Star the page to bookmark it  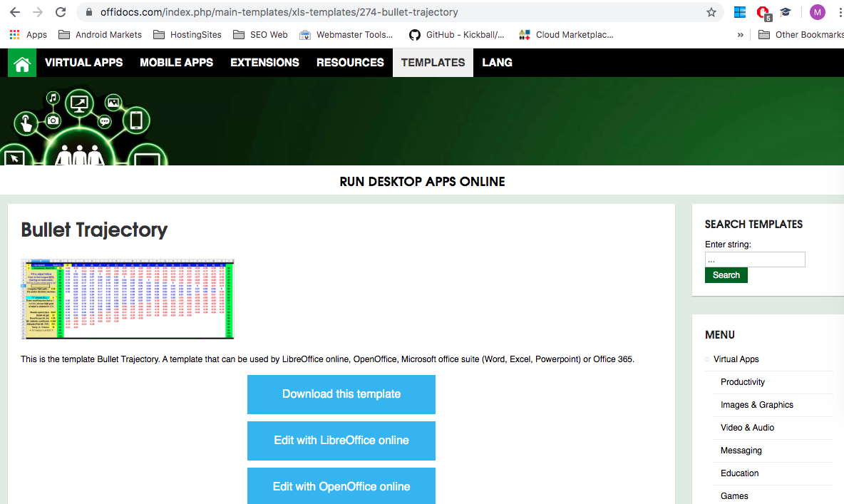click(x=711, y=12)
